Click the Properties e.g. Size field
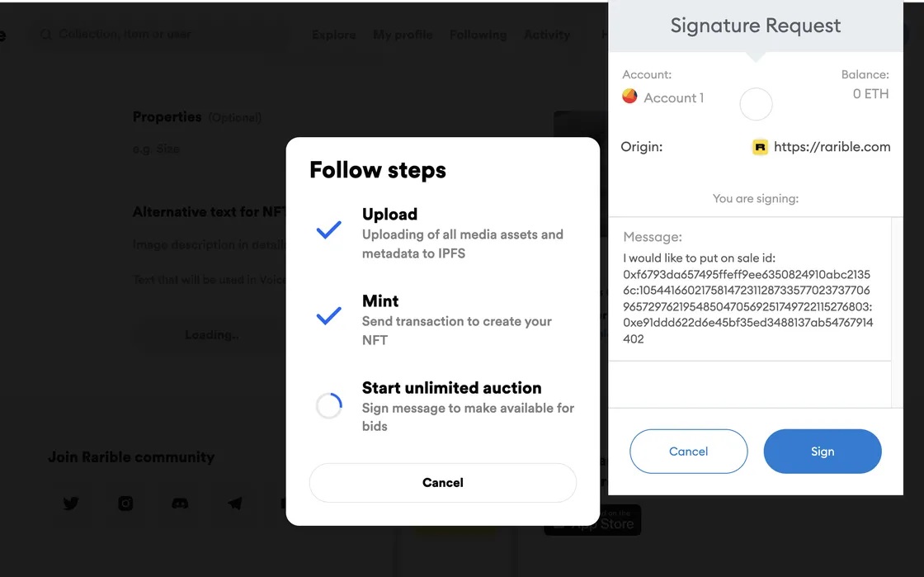Screen dimensions: 924x577 (x=210, y=149)
